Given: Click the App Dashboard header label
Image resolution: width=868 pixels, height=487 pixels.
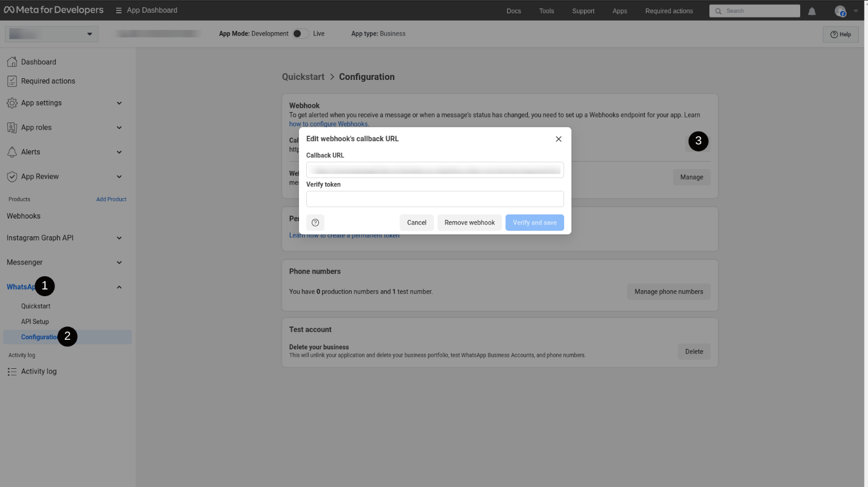Looking at the screenshot, I should coord(152,10).
